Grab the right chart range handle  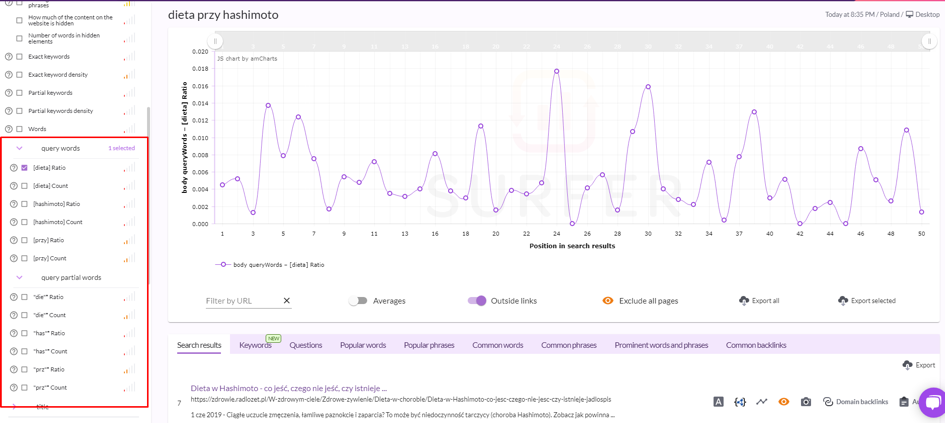point(928,41)
